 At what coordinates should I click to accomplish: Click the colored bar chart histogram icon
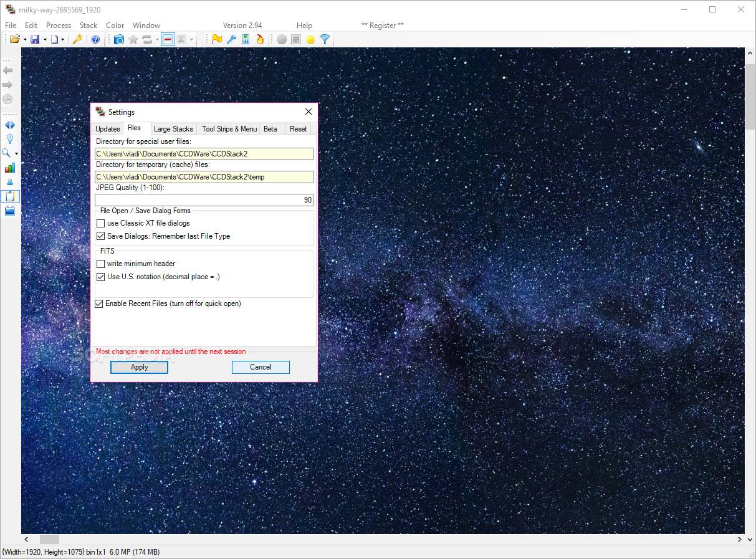pos(9,168)
